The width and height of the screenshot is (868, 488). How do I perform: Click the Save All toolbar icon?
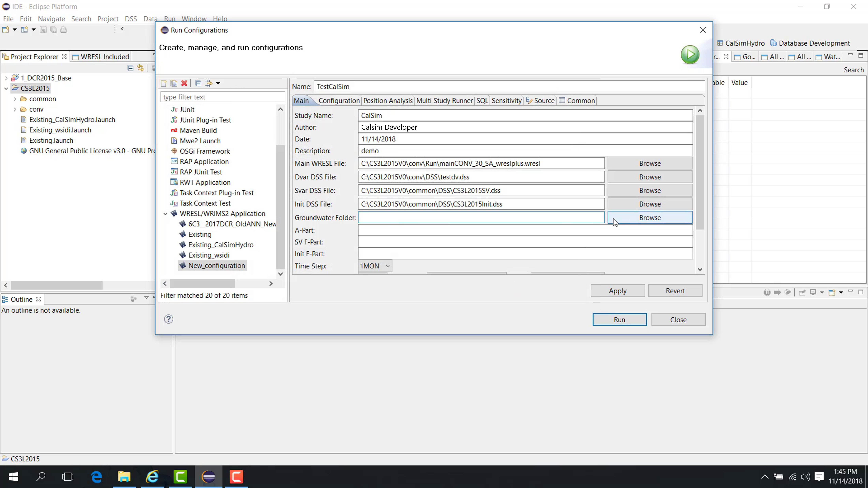click(x=53, y=30)
